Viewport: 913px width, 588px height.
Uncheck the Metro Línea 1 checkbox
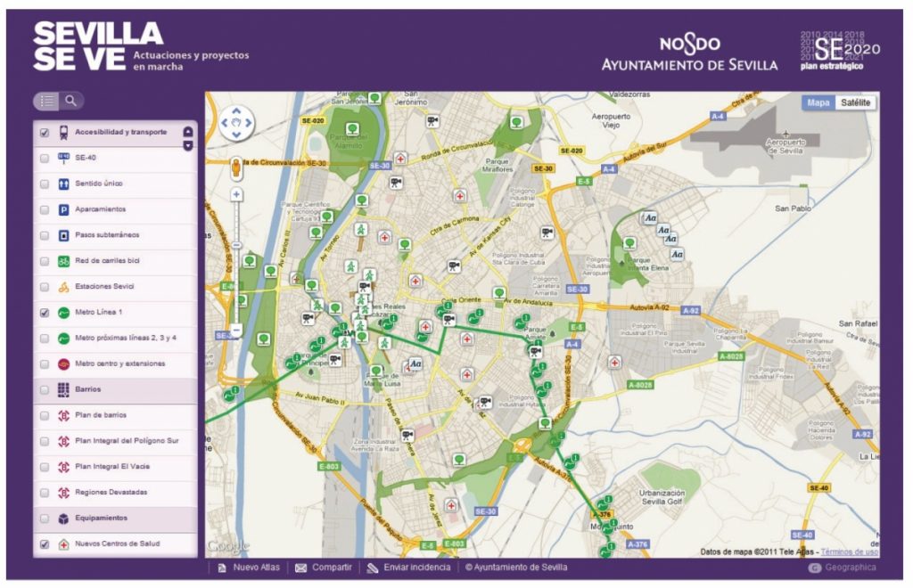pyautogui.click(x=45, y=313)
